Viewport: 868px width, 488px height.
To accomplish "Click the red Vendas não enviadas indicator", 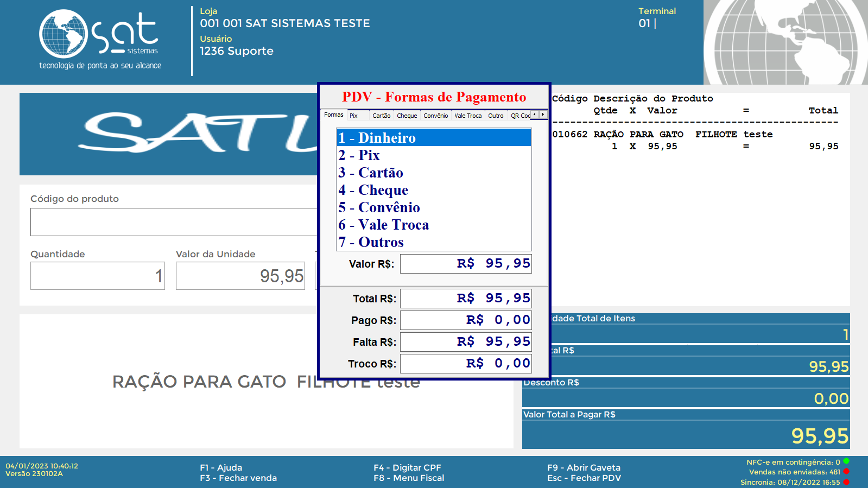I will pyautogui.click(x=846, y=471).
